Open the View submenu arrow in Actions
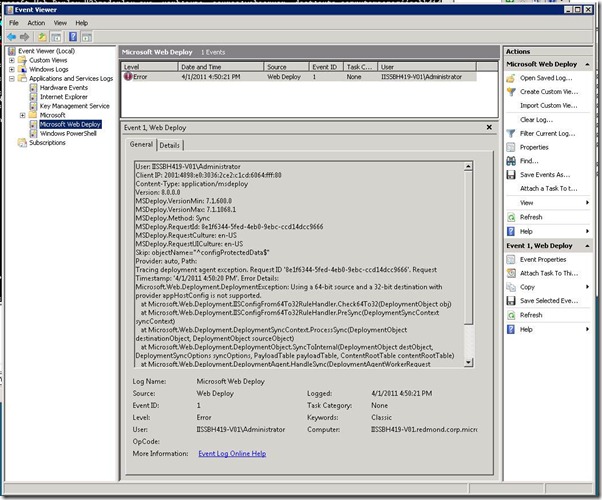Image resolution: width=602 pixels, height=500 pixels. (587, 203)
